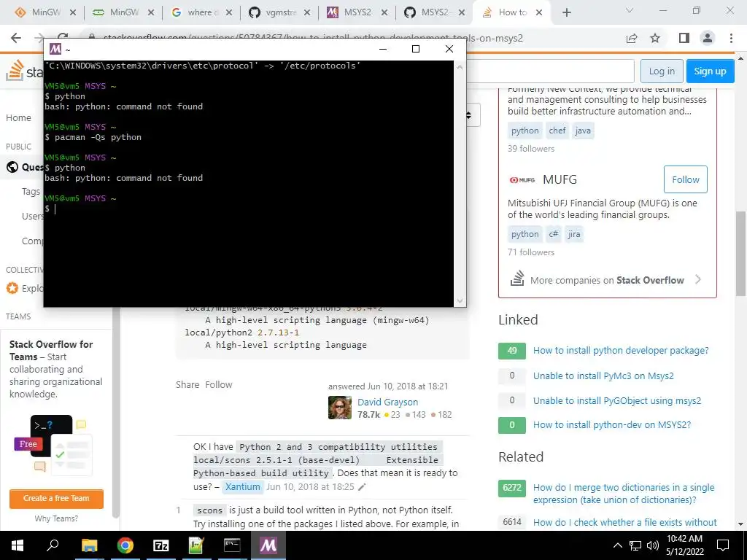Select the Questions globe icon

coord(12,167)
